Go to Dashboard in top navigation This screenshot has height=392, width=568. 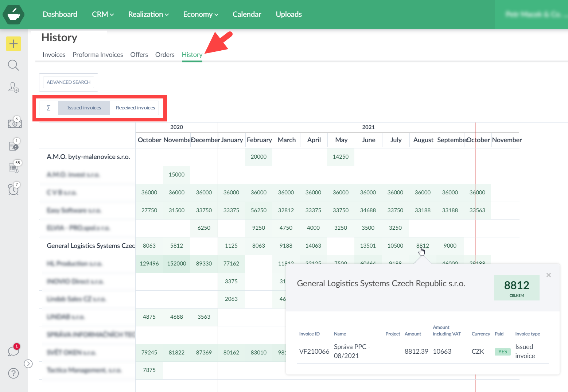(x=60, y=14)
